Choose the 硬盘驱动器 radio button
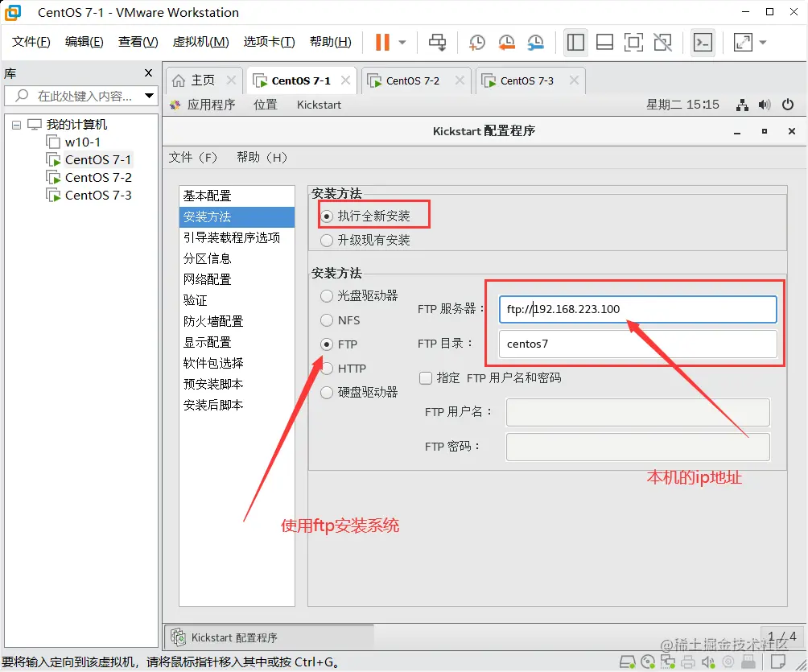Viewport: 808px width, 672px height. pos(327,393)
